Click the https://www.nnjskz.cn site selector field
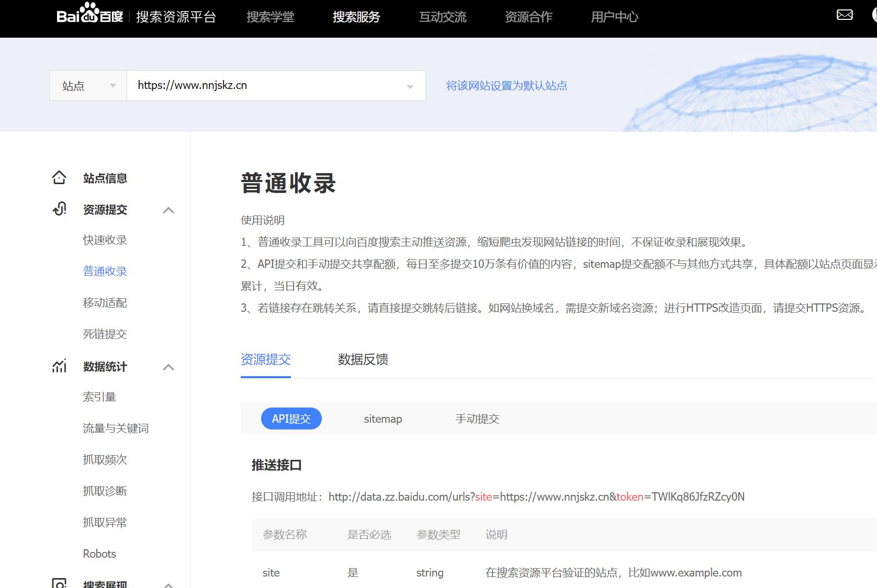This screenshot has width=877, height=588. click(x=276, y=86)
